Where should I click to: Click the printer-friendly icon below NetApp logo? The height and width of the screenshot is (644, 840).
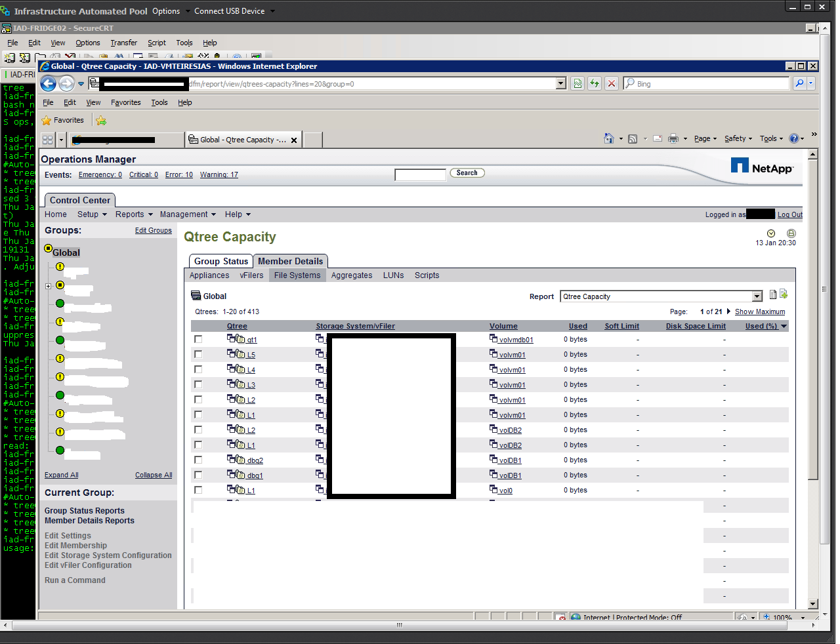791,233
